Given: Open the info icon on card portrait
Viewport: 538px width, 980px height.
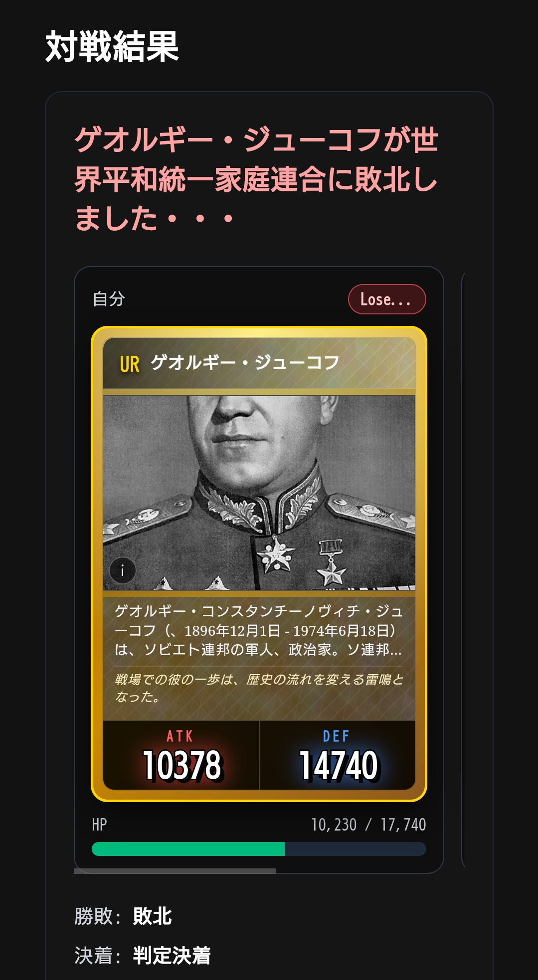Looking at the screenshot, I should [x=122, y=570].
